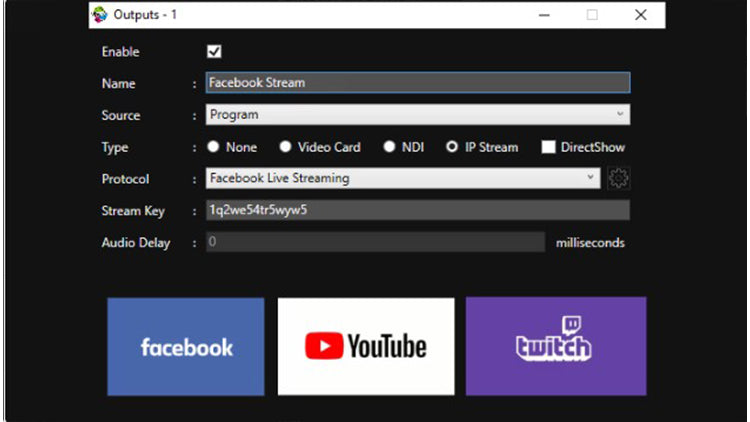This screenshot has height=422, width=750.
Task: Select the IP Stream radio button
Action: pyautogui.click(x=452, y=147)
